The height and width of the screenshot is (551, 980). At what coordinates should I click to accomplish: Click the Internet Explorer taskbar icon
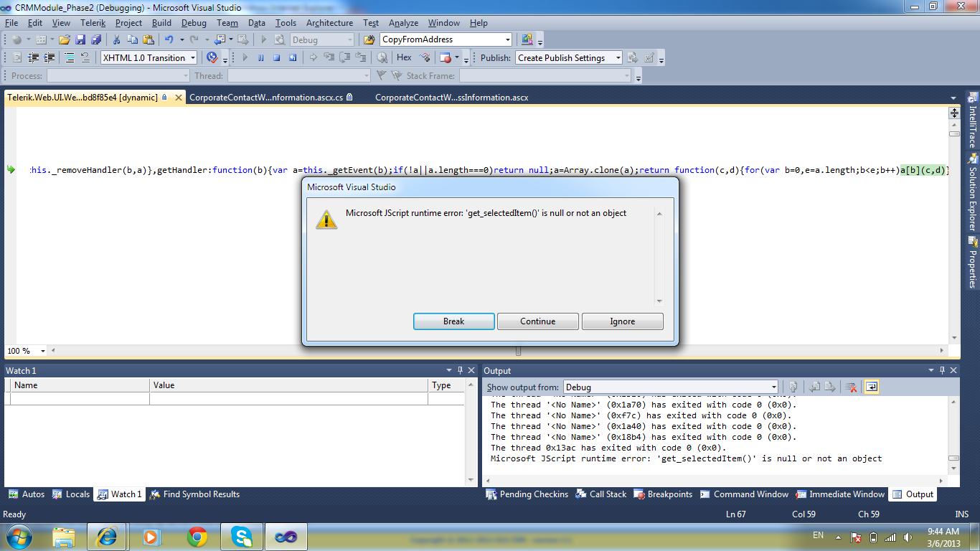(107, 536)
